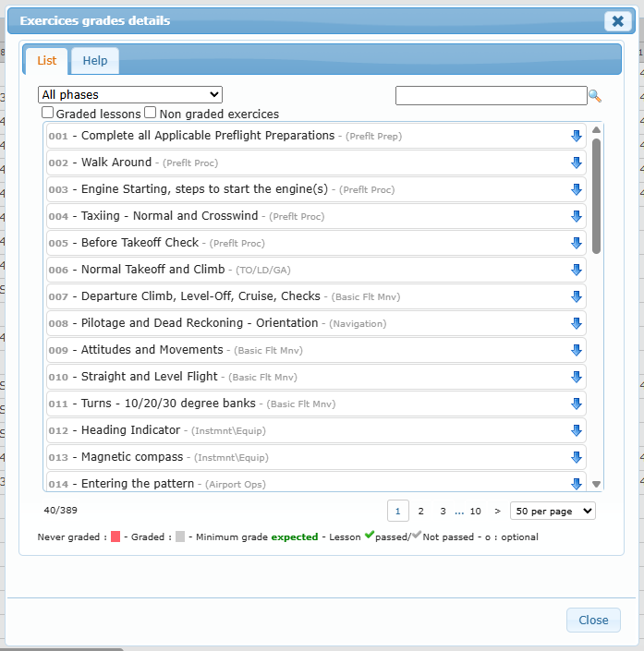Click the green 'expected' legend text
Image resolution: width=644 pixels, height=651 pixels.
[295, 536]
